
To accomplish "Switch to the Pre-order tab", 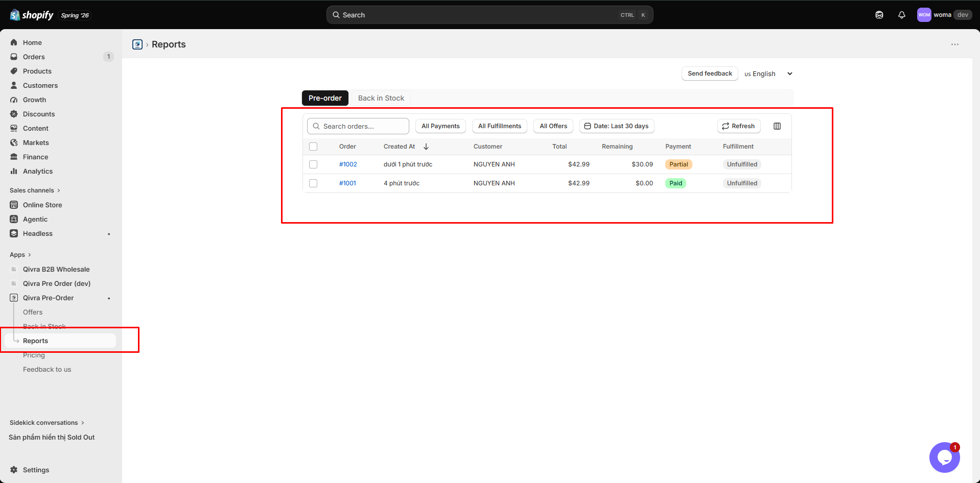I will point(325,98).
